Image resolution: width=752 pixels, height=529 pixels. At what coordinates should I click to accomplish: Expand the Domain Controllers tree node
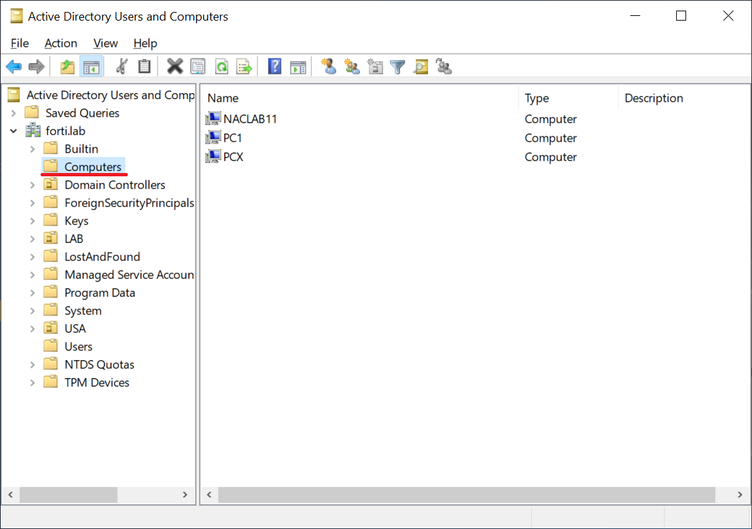coord(32,185)
